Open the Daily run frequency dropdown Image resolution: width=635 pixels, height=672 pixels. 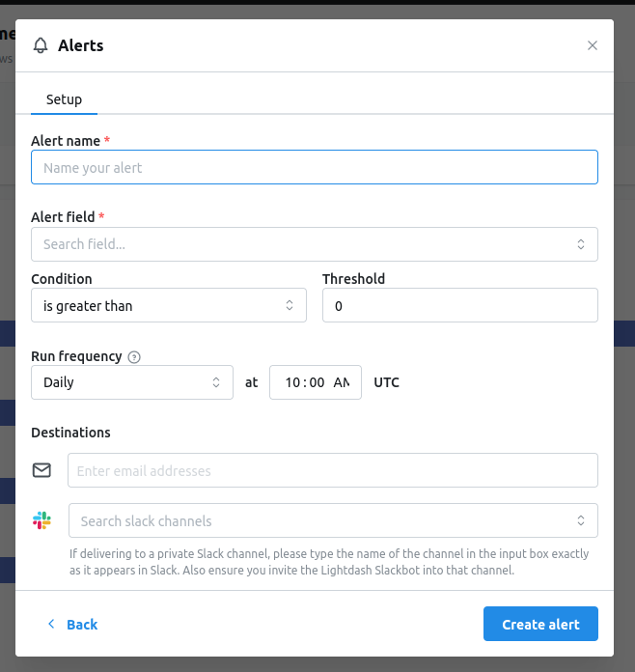(x=132, y=382)
